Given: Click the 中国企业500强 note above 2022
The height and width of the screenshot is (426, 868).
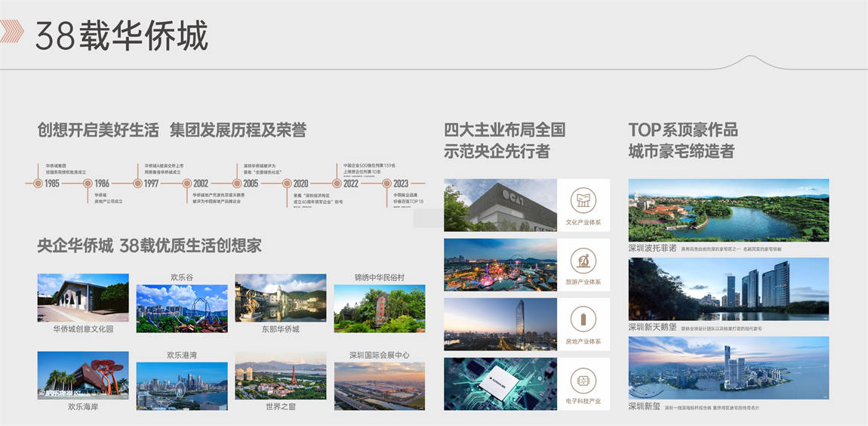Looking at the screenshot, I should pos(369,165).
